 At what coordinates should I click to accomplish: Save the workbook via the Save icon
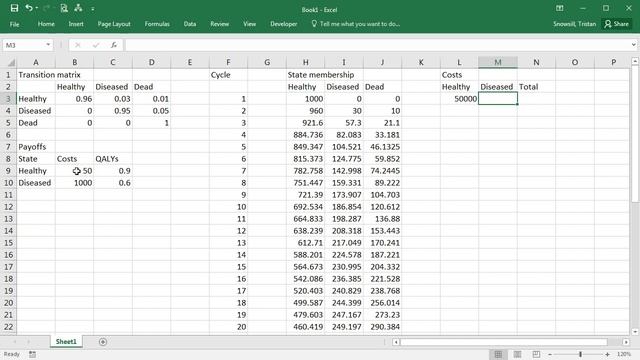click(x=14, y=8)
